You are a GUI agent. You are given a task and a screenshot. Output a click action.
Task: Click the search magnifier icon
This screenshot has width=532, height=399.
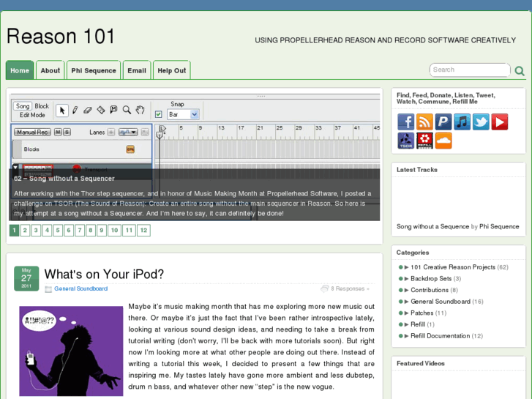point(520,70)
